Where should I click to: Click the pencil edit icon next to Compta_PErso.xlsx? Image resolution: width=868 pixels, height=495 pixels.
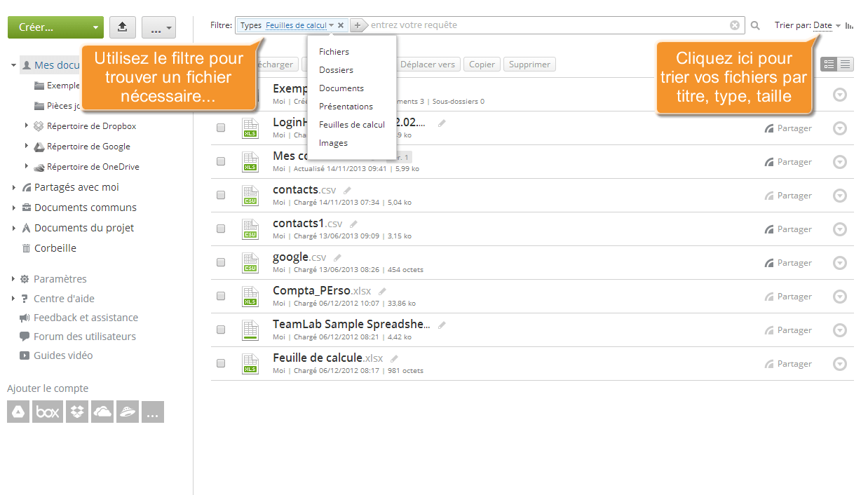pyautogui.click(x=382, y=292)
